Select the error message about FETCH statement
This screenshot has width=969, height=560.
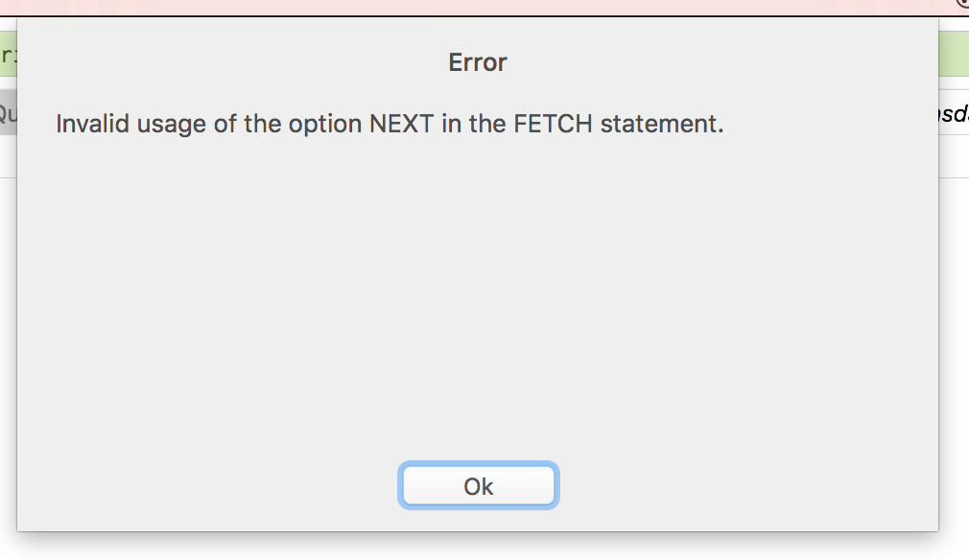pos(390,124)
